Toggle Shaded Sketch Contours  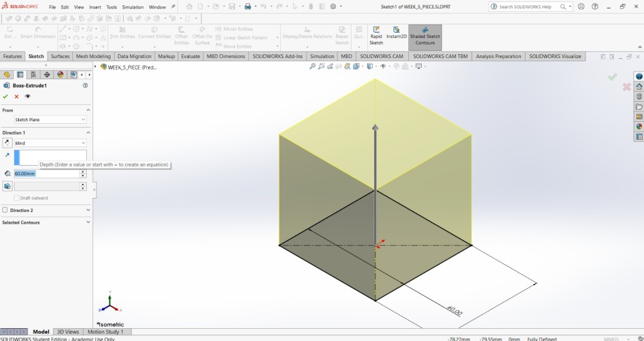click(424, 36)
